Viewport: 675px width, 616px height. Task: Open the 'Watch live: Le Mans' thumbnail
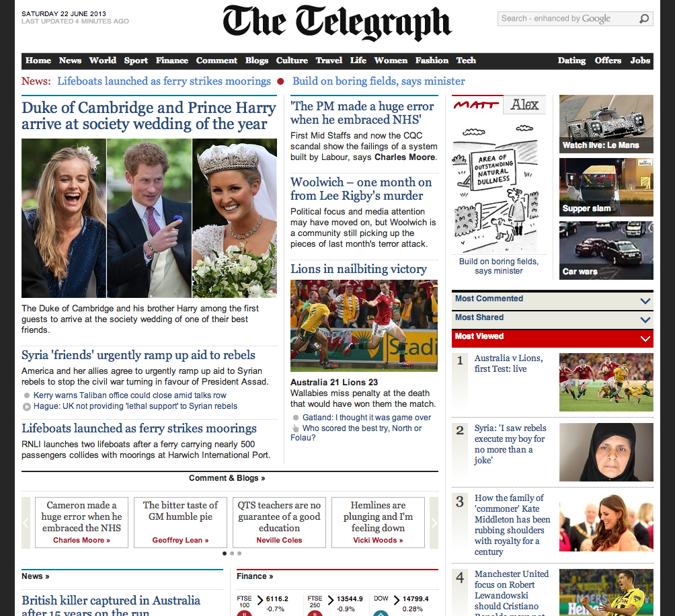tap(606, 124)
